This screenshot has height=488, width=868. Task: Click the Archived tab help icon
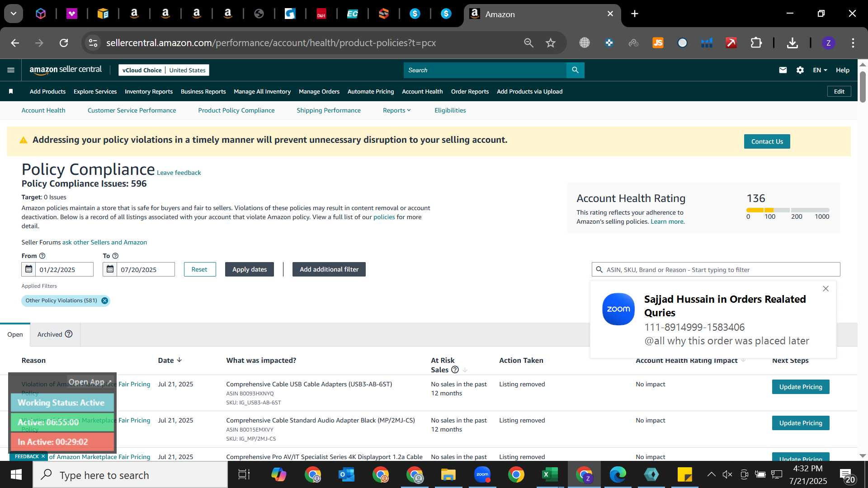(69, 334)
